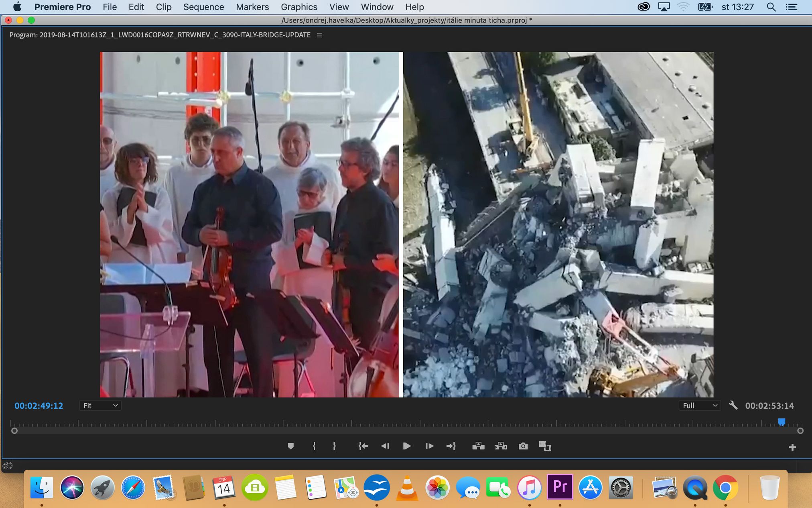Image resolution: width=812 pixels, height=508 pixels.
Task: Open Wi-Fi status menu
Action: tap(683, 7)
